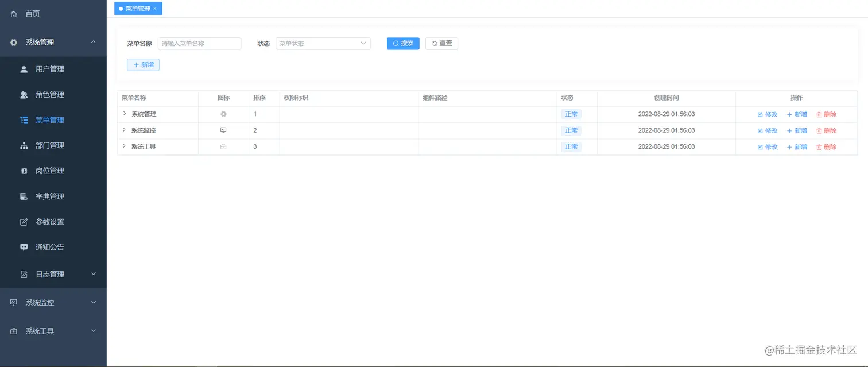The width and height of the screenshot is (868, 367).
Task: Click the tree-table icon beside 菜单管理
Action: (24, 120)
